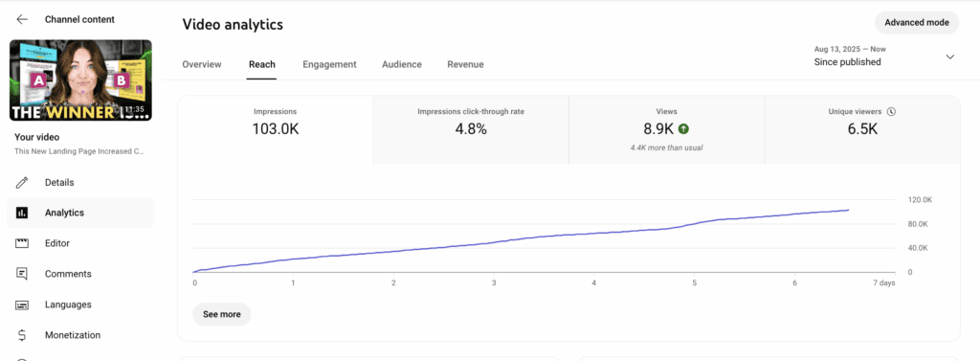The height and width of the screenshot is (361, 980).
Task: Click the Languages subtitles icon
Action: point(22,305)
